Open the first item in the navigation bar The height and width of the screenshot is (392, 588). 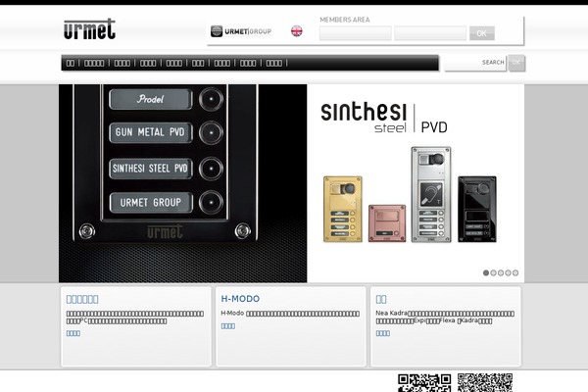coord(71,63)
